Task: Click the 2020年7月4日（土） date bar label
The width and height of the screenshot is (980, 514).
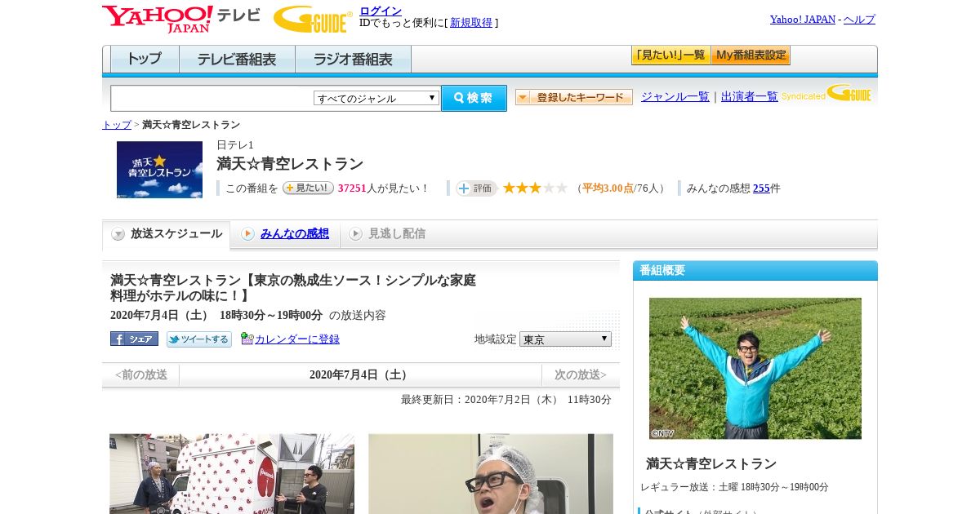Action: click(x=360, y=375)
